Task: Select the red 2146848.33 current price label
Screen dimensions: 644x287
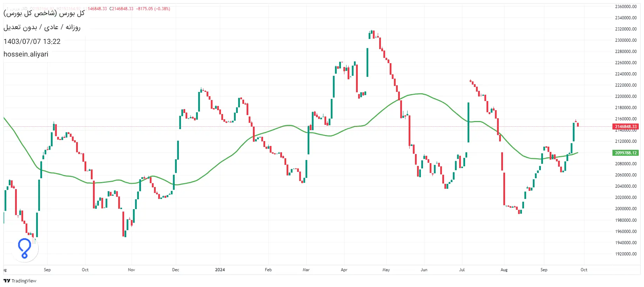Action: (626, 127)
